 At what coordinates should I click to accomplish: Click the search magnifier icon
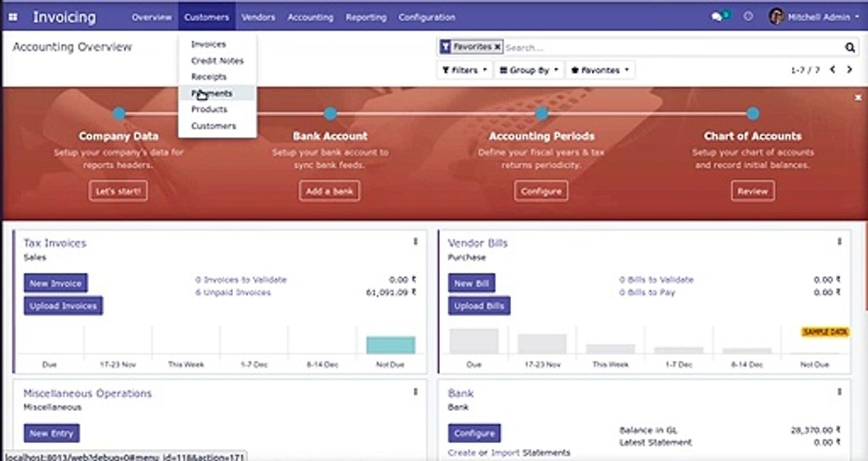pyautogui.click(x=849, y=47)
